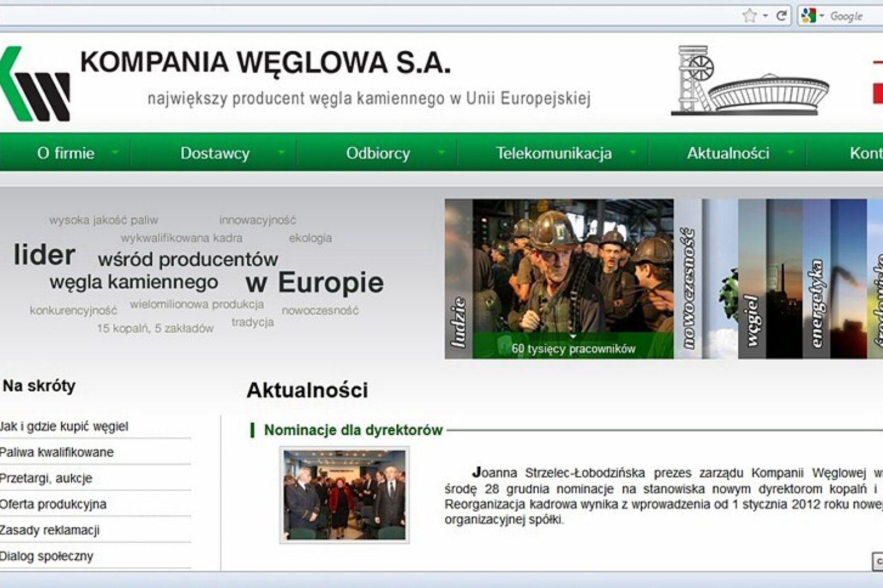Expand the Odbiorcy menu arrow
Viewport: 883px width, 588px height.
441,154
